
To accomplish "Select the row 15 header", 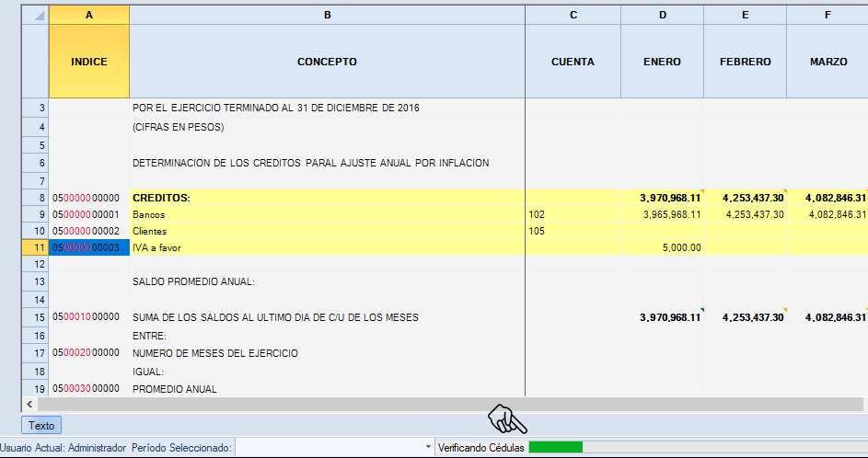I will tap(34, 318).
